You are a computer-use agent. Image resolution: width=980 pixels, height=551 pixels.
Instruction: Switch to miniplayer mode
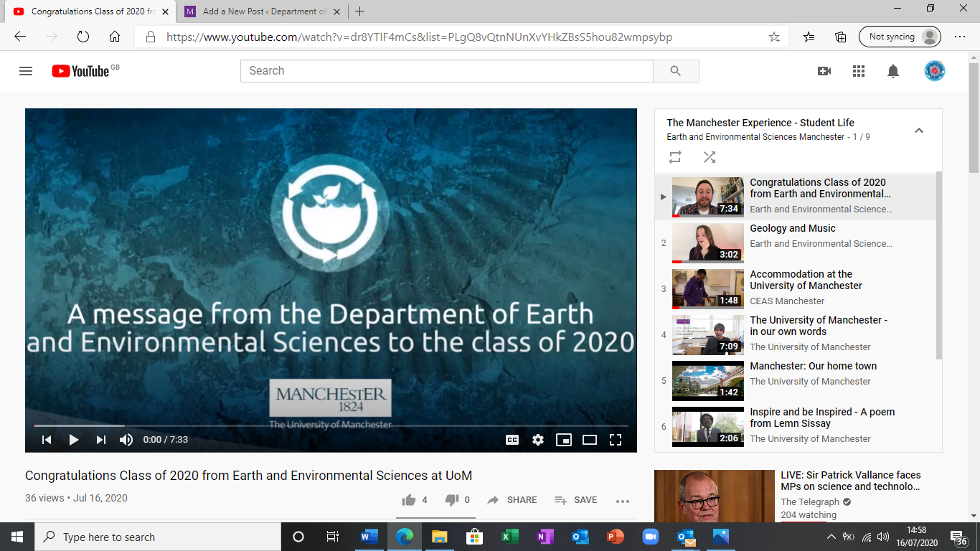click(564, 440)
